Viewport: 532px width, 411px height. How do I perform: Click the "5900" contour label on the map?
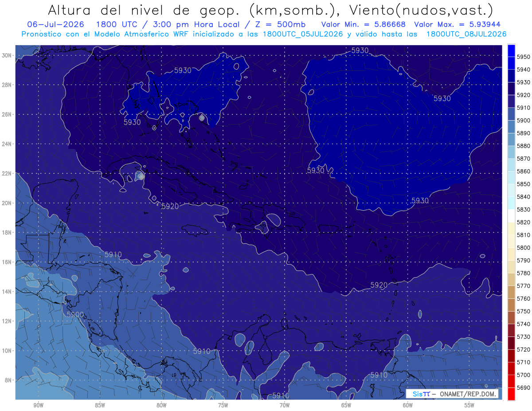pyautogui.click(x=75, y=314)
